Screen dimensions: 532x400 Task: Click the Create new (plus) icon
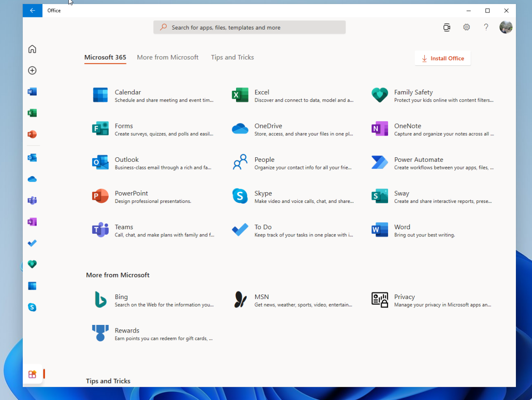[32, 70]
